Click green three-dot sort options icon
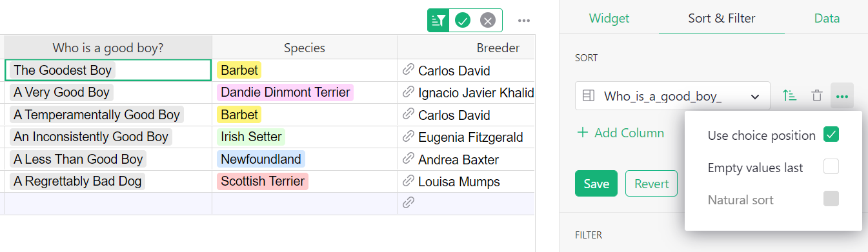The height and width of the screenshot is (252, 868). [842, 96]
